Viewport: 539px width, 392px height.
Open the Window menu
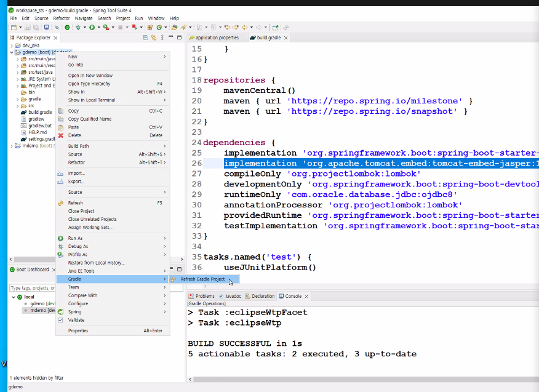(x=156, y=18)
